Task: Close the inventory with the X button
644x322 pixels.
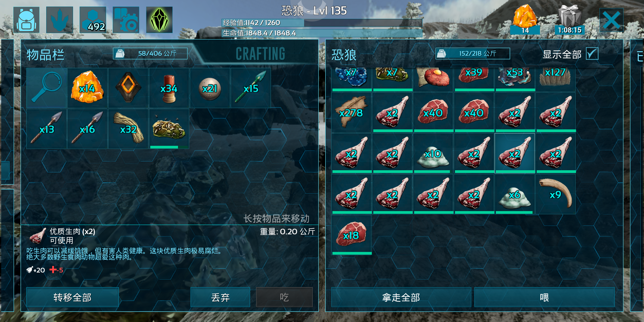Action: click(611, 20)
